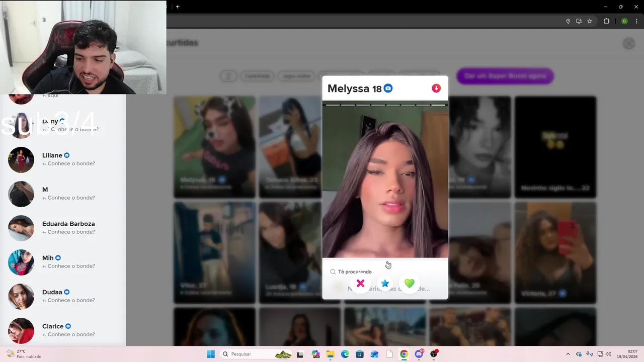Click the install app icon in address bar
Screen dimensions: 644x362
pyautogui.click(x=579, y=21)
